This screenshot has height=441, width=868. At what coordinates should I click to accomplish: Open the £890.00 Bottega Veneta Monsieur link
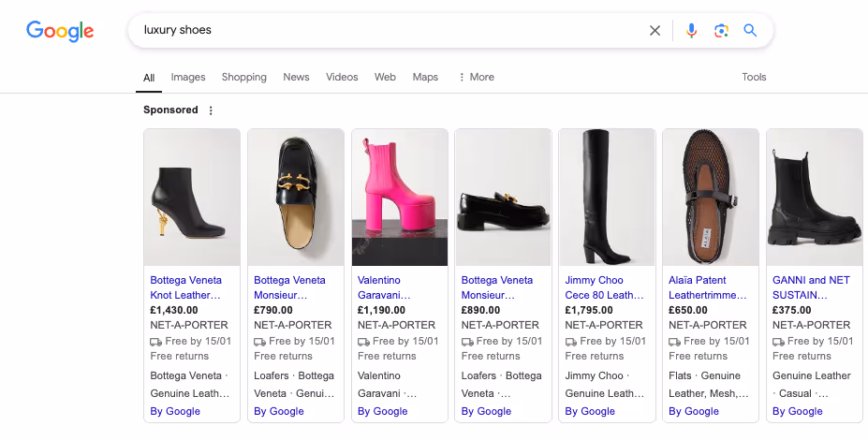(x=497, y=287)
